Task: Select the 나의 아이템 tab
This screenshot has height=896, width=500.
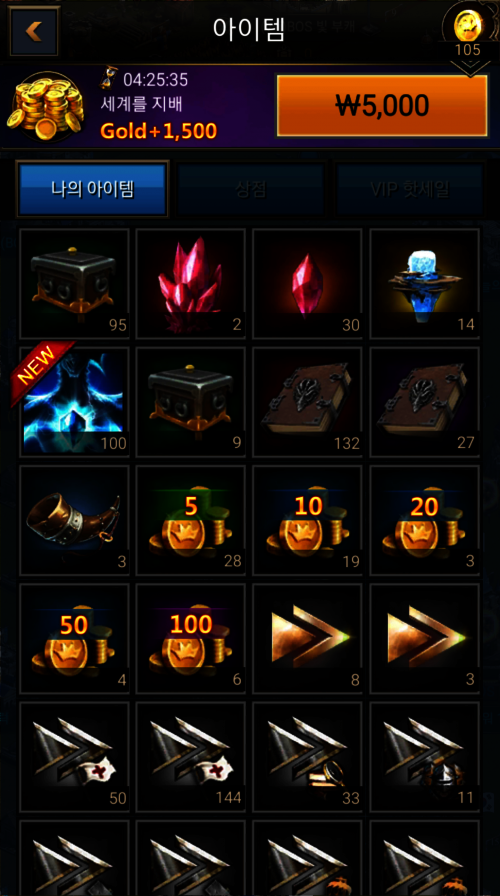Action: pyautogui.click(x=92, y=189)
